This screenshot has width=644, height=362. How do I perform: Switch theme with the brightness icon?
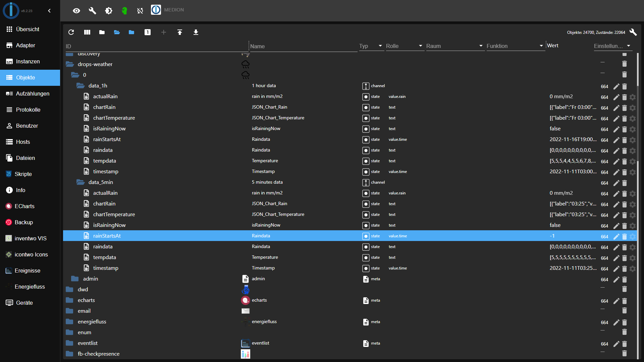click(108, 11)
